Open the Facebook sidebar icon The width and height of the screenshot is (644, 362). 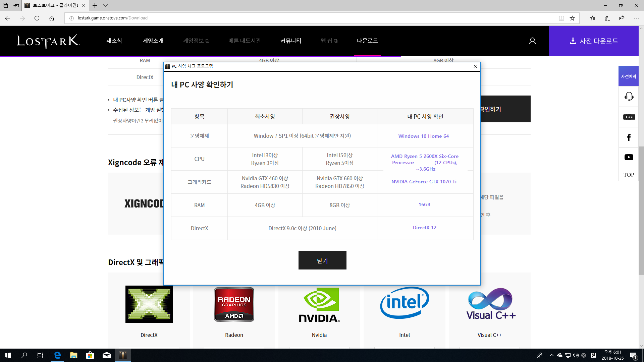[x=629, y=137]
